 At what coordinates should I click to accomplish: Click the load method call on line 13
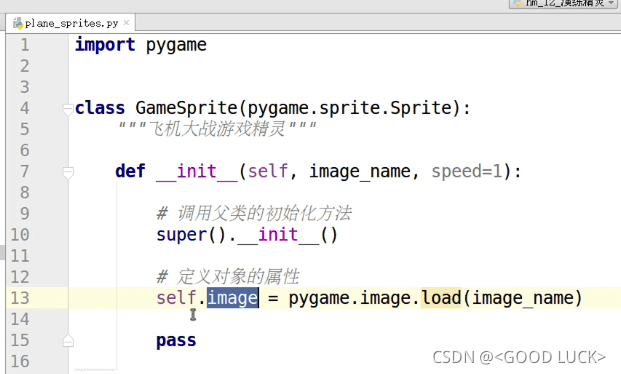pos(441,298)
